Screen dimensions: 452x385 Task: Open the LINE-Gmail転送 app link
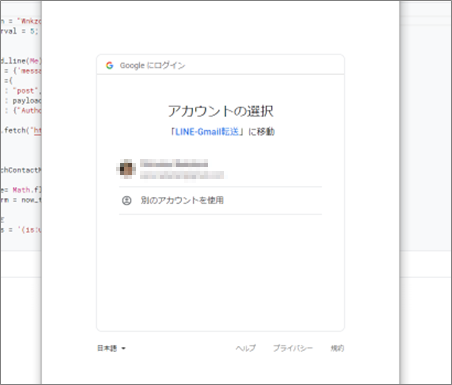tap(207, 132)
